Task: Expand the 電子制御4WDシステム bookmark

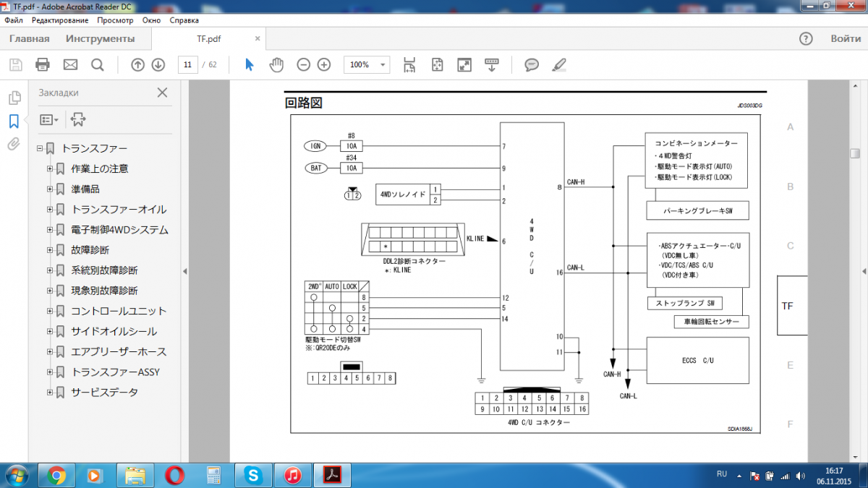Action: point(51,230)
